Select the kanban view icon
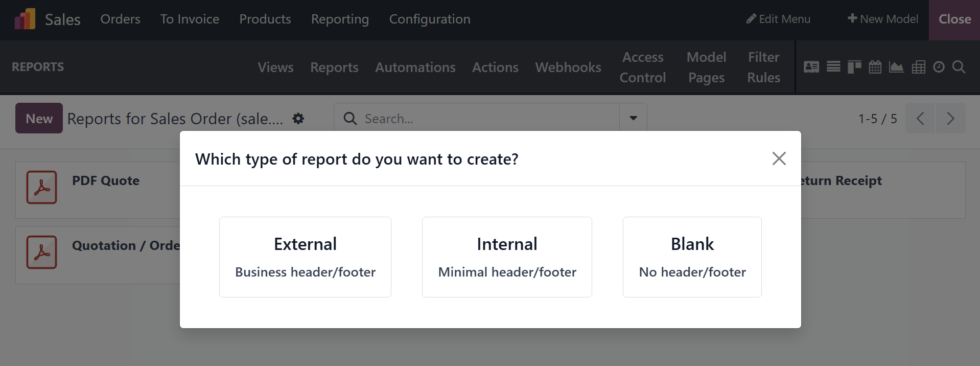This screenshot has width=980, height=366. click(854, 67)
